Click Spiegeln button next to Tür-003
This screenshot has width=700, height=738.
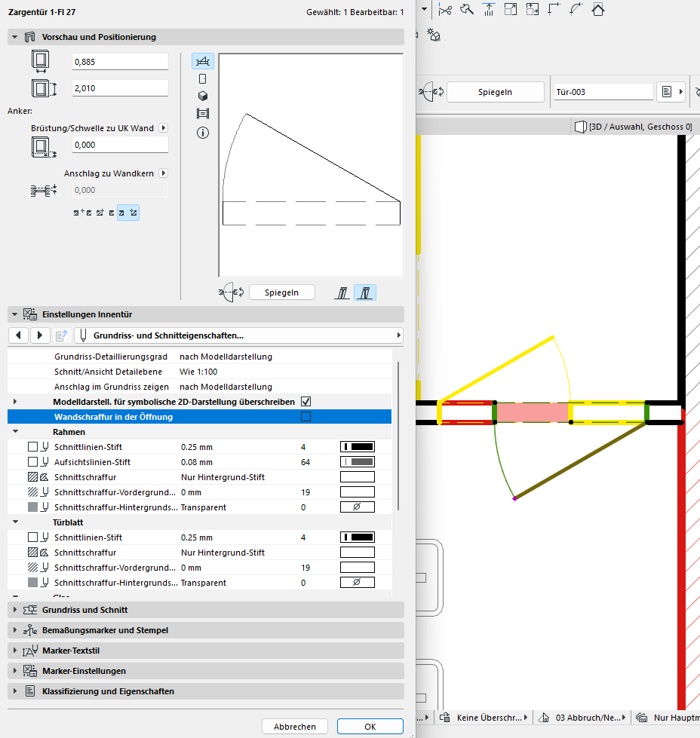click(495, 92)
